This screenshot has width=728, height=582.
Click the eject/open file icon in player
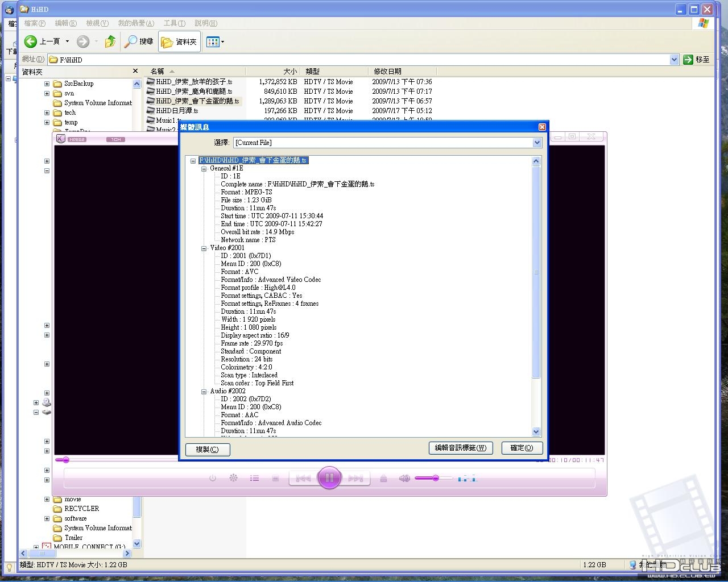pos(383,479)
